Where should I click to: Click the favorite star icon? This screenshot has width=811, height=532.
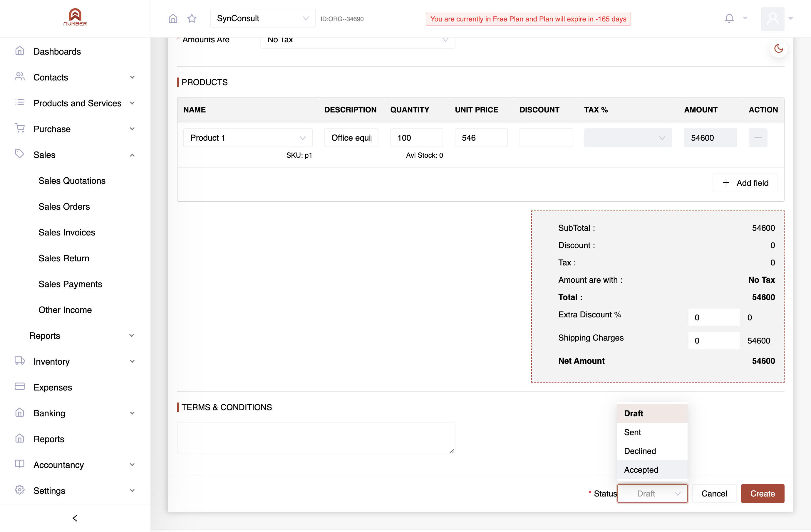(192, 18)
